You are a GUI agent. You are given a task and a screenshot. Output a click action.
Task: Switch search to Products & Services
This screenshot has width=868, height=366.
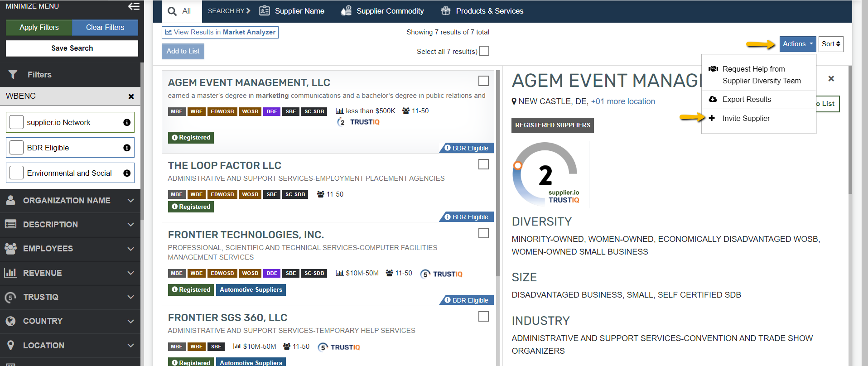(482, 11)
